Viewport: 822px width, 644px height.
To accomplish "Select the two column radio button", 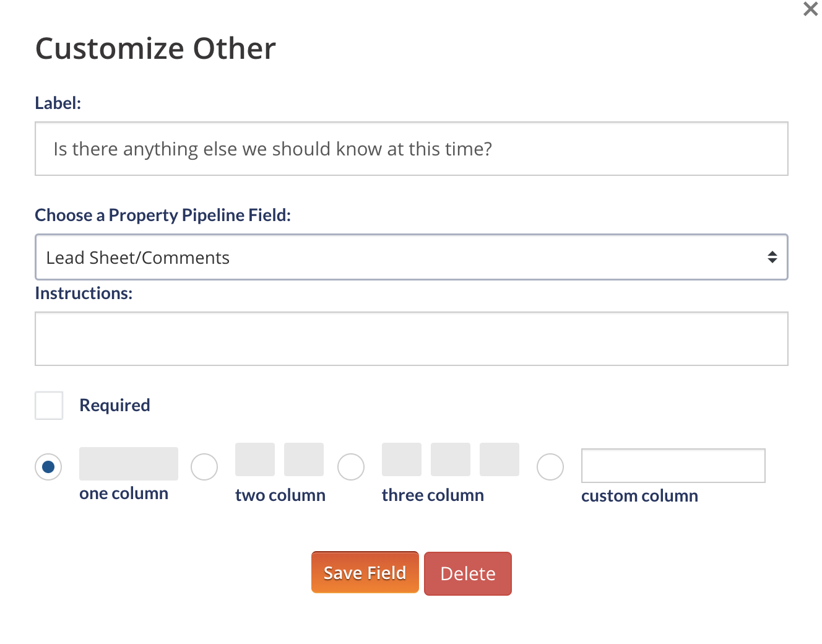I will click(x=204, y=467).
